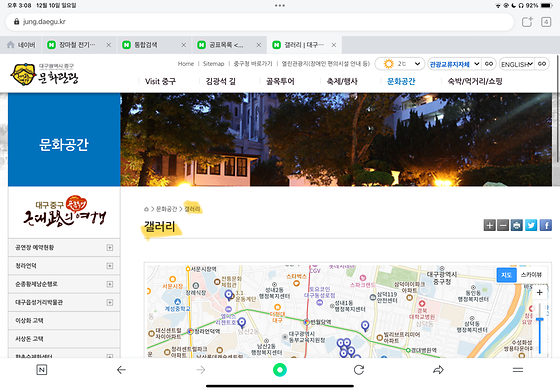Close the 공표목록 tab
Viewport: 560px width, 391px height.
pos(259,45)
